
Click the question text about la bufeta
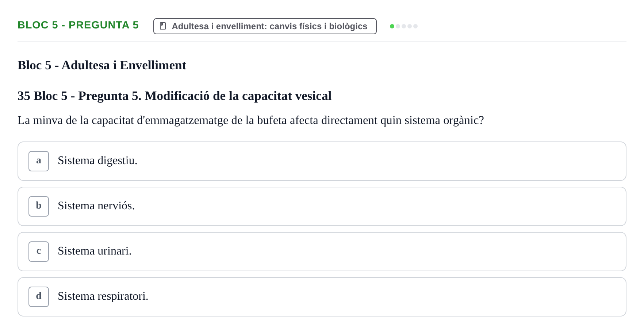(251, 120)
